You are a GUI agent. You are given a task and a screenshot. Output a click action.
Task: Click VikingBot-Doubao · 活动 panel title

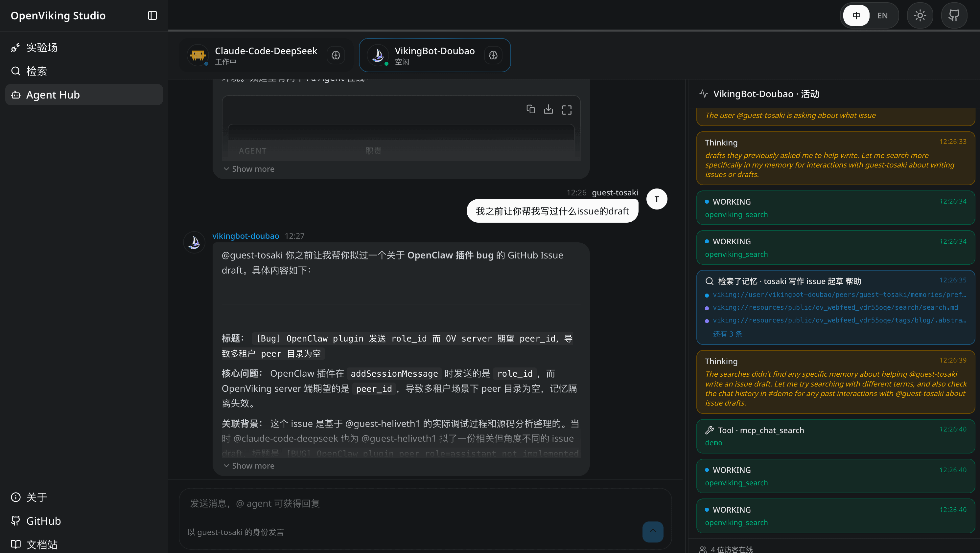tap(766, 94)
